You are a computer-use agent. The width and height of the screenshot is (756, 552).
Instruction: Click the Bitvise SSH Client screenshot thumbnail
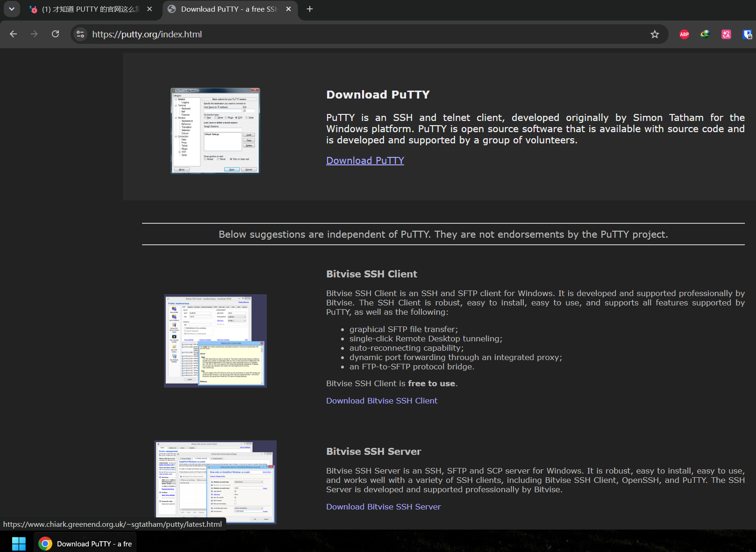(215, 341)
